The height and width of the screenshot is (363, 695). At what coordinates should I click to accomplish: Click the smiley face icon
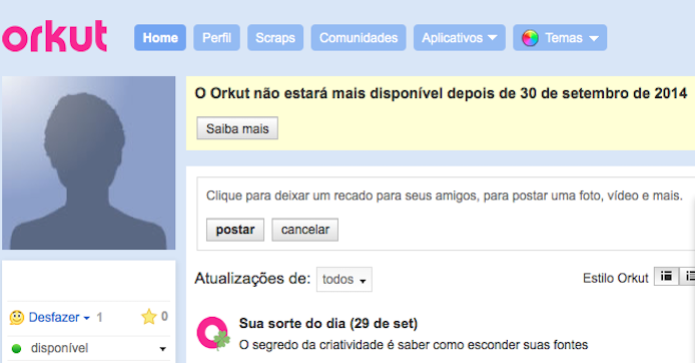[16, 317]
